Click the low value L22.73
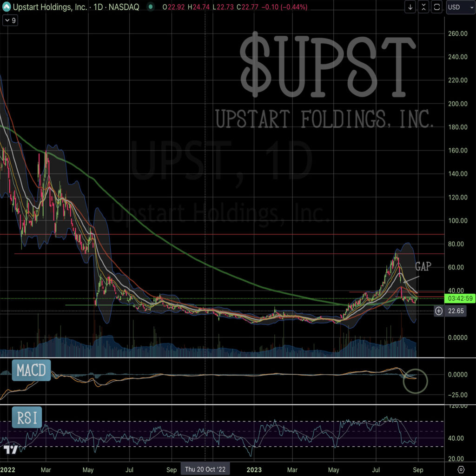The image size is (476, 476). pyautogui.click(x=223, y=7)
